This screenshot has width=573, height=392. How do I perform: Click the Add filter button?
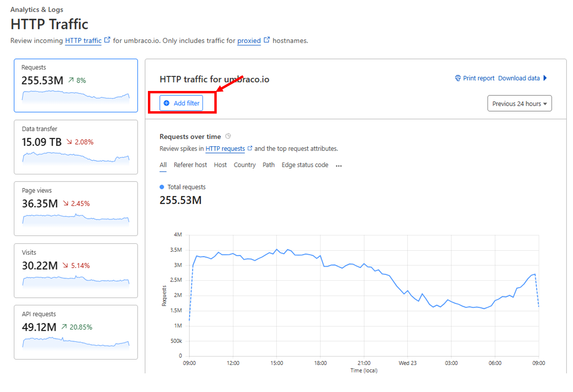(x=181, y=103)
